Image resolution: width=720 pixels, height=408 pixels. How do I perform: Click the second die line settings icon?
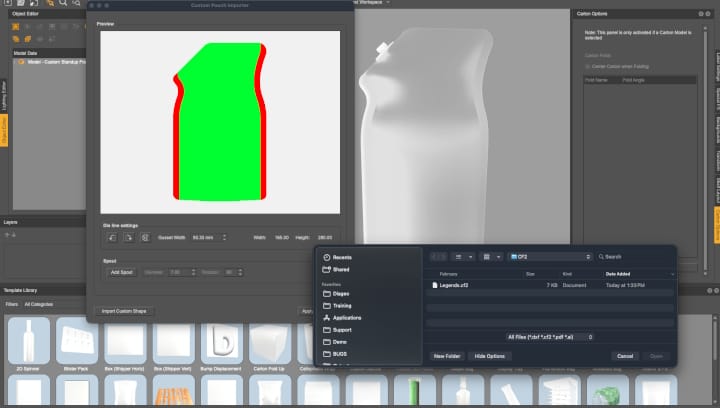(x=129, y=237)
